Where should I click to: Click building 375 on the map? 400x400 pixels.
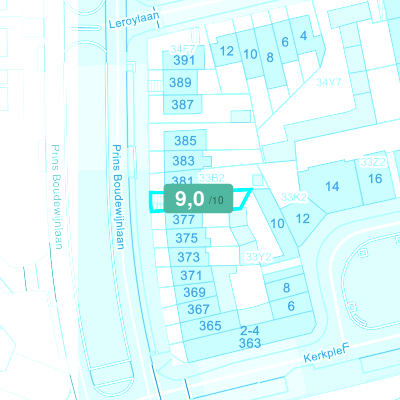click(x=187, y=238)
